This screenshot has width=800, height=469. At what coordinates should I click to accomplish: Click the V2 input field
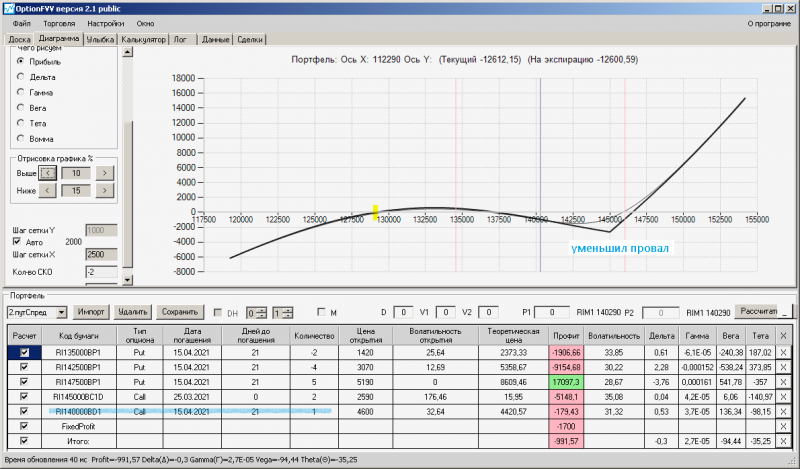coord(488,312)
